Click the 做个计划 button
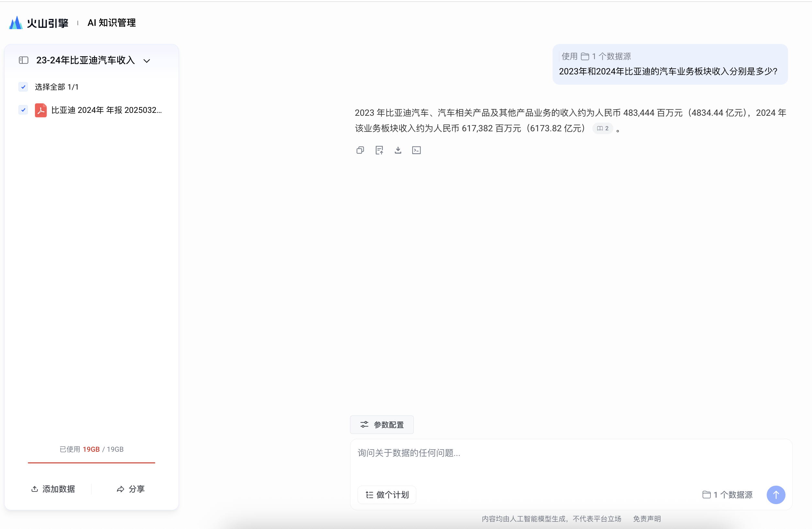This screenshot has width=812, height=529. click(x=387, y=494)
